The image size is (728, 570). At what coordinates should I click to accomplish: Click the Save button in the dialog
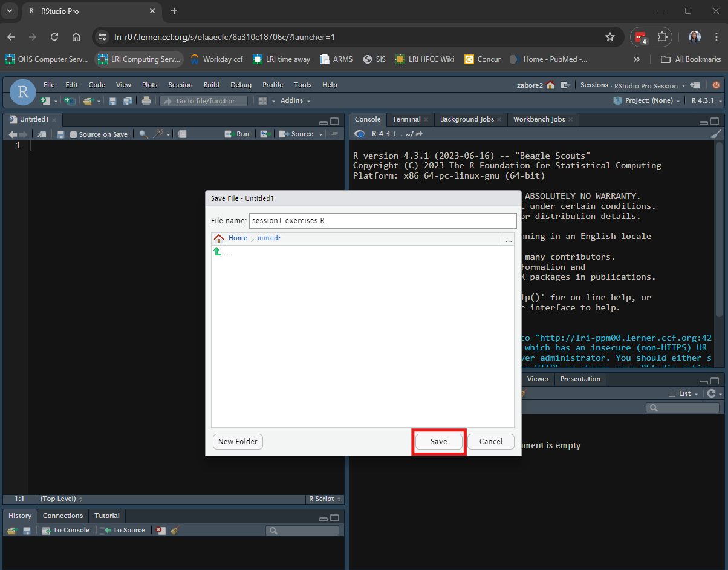tap(439, 442)
